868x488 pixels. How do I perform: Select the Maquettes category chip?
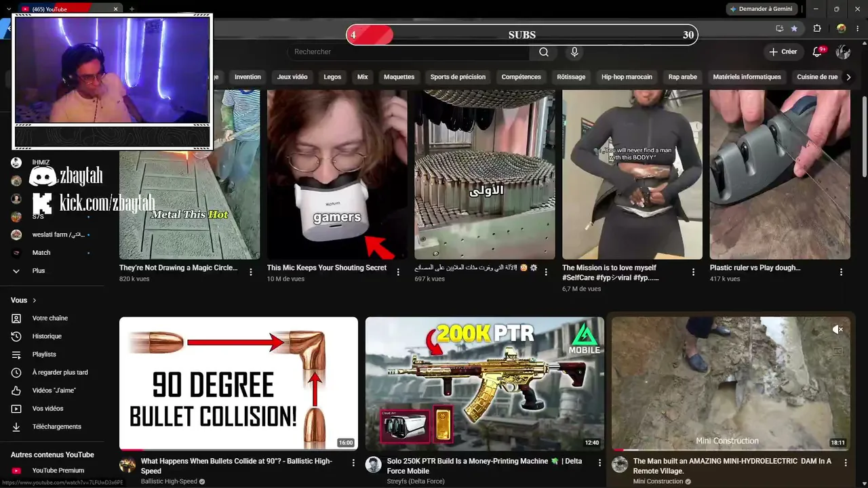(399, 77)
